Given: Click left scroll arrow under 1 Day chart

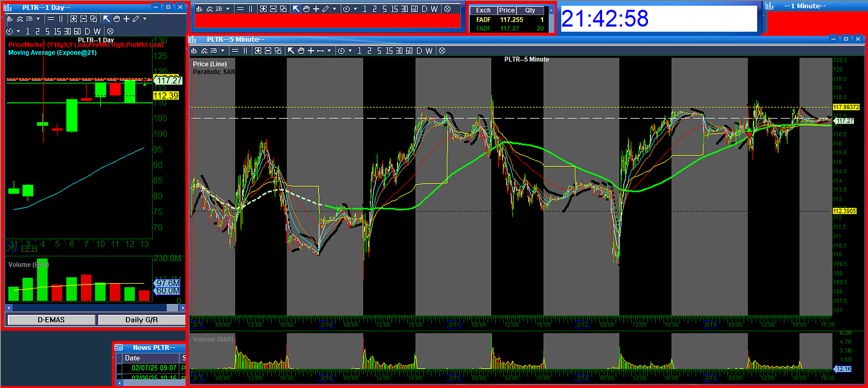Looking at the screenshot, I should pyautogui.click(x=10, y=308).
